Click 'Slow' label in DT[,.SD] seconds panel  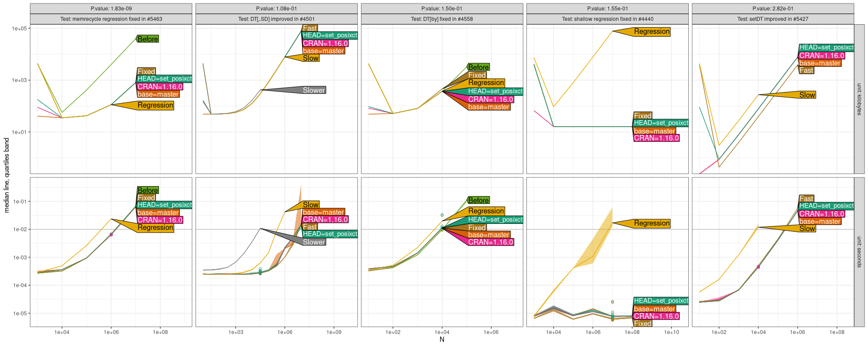click(311, 205)
